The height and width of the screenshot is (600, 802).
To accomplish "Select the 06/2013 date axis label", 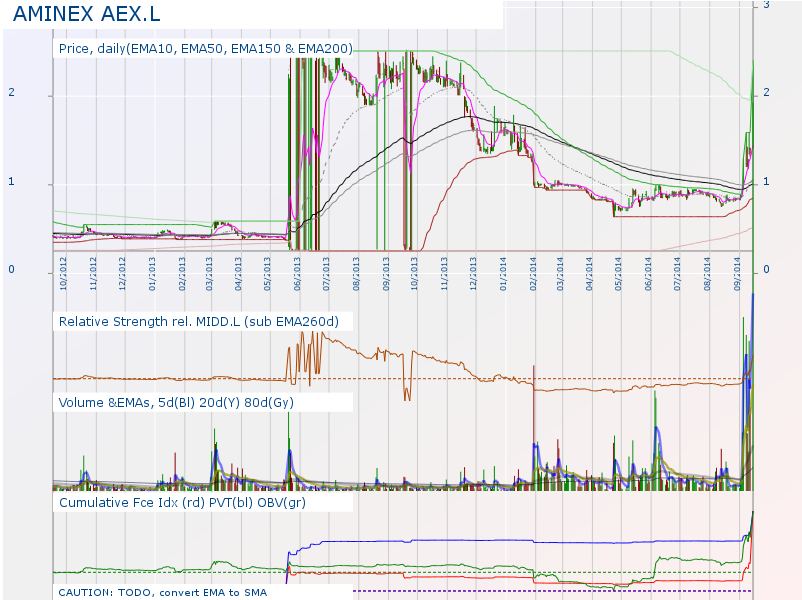I will point(297,274).
